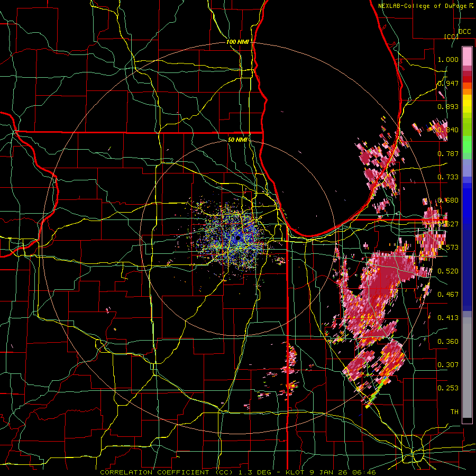Screen dimensions: 476x476
Task: Click the 0.733 scale value
Action: coord(448,177)
